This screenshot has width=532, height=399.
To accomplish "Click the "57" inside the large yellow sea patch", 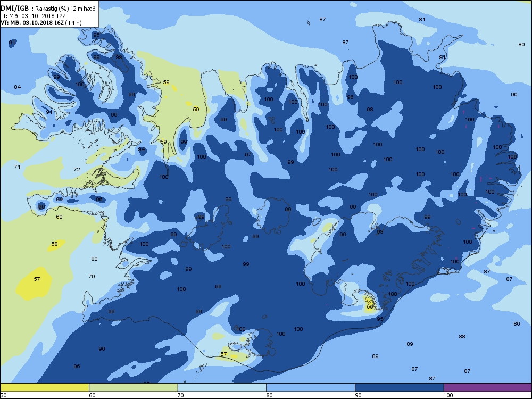I will coord(37,279).
